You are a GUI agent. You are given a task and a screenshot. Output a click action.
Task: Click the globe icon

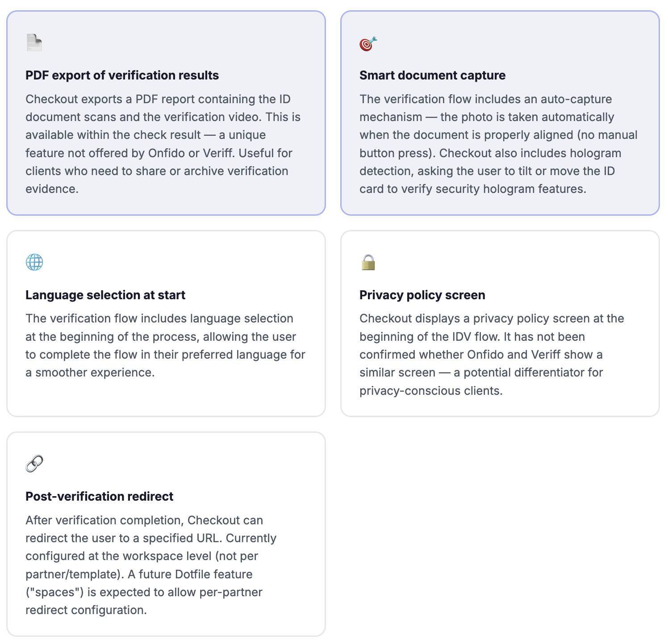pos(34,263)
